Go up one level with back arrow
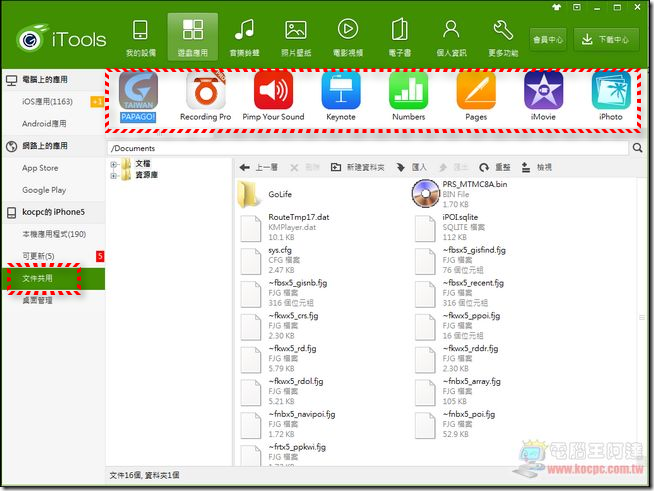 click(258, 167)
